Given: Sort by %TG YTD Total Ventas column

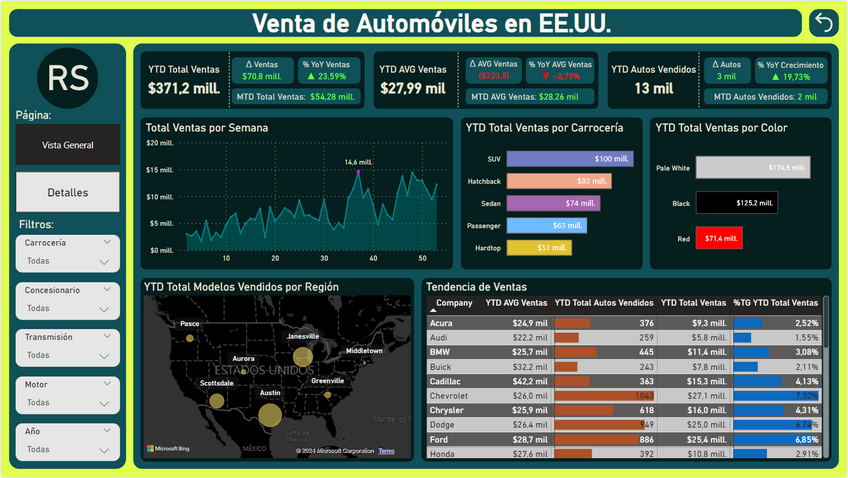Looking at the screenshot, I should [776, 303].
